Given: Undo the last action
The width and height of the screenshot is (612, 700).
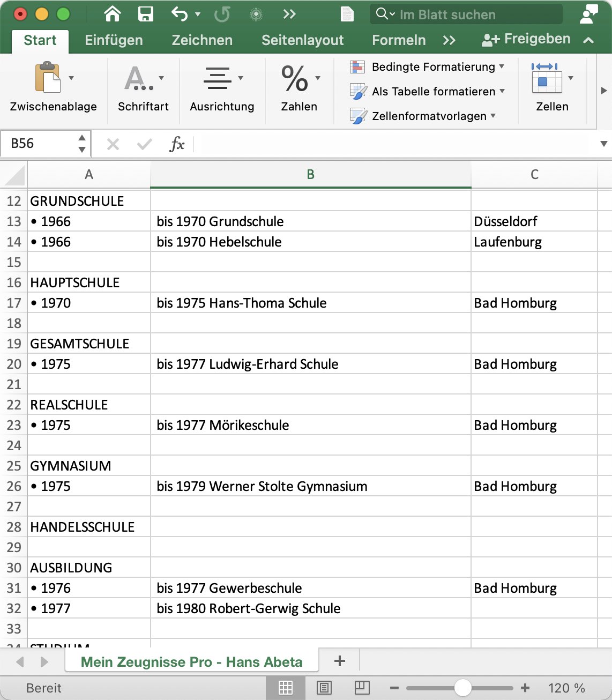Looking at the screenshot, I should pos(180,14).
